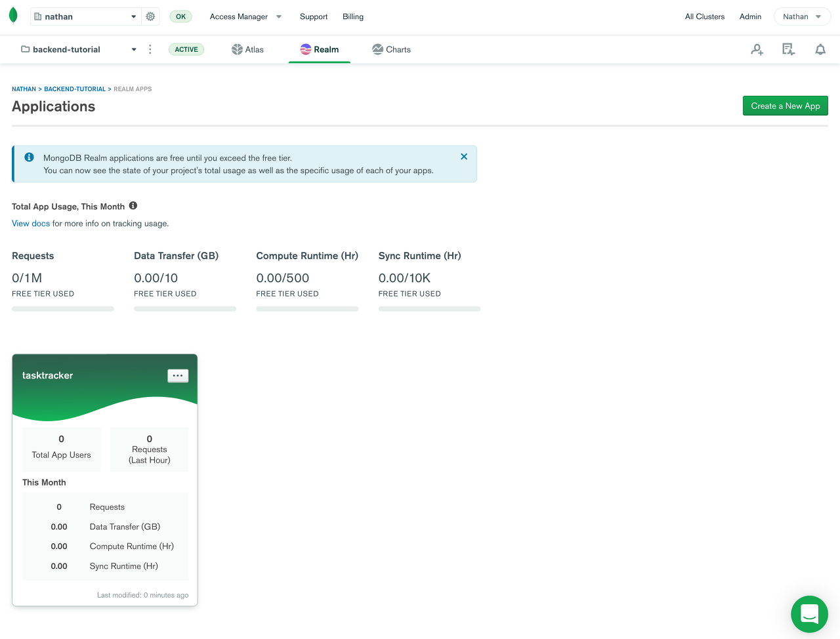Open the tasktracker card options menu
Viewport: 840px width, 639px height.
[x=178, y=376]
